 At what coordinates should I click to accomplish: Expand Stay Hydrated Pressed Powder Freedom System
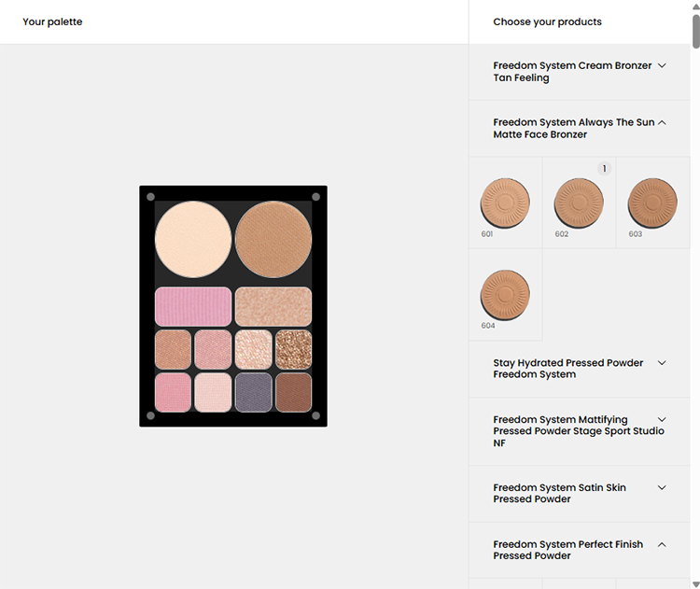point(579,369)
